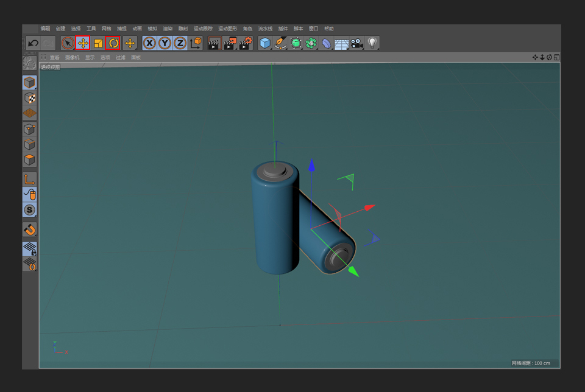
Task: Select the Move tool
Action: click(x=82, y=43)
